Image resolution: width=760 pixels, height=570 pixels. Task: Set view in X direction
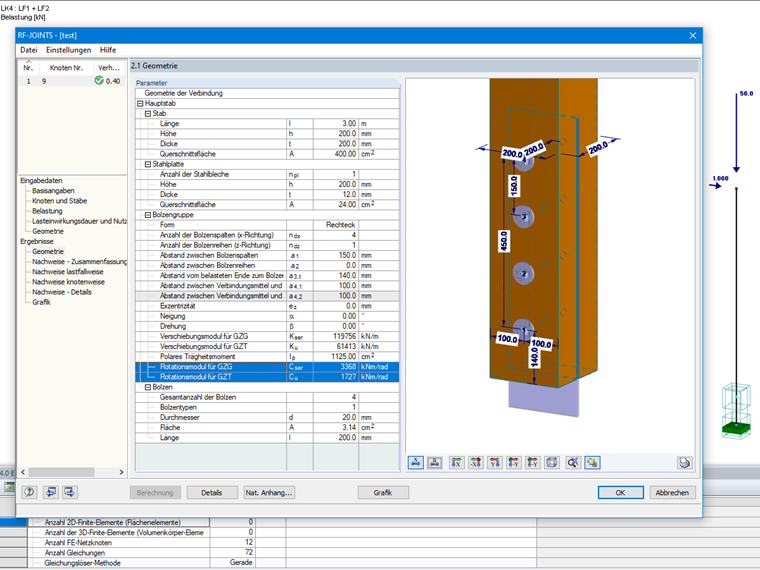click(x=456, y=462)
